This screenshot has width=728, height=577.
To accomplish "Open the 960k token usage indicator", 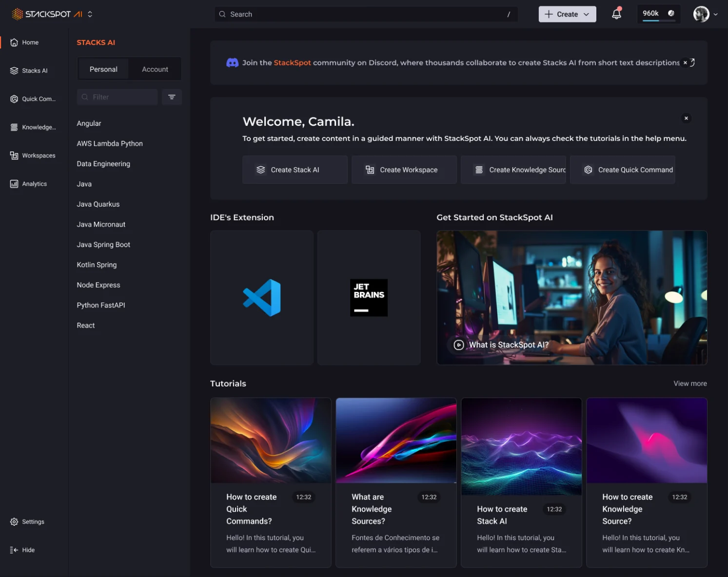I will pyautogui.click(x=658, y=14).
